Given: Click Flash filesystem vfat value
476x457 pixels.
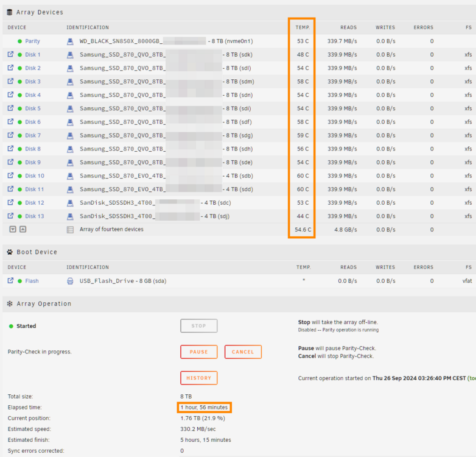Looking at the screenshot, I should pyautogui.click(x=467, y=281).
